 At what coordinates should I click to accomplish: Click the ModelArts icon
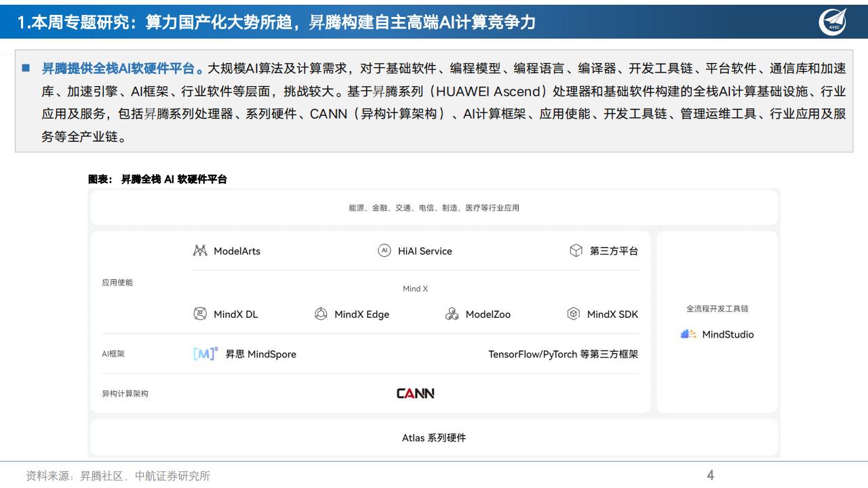(200, 251)
